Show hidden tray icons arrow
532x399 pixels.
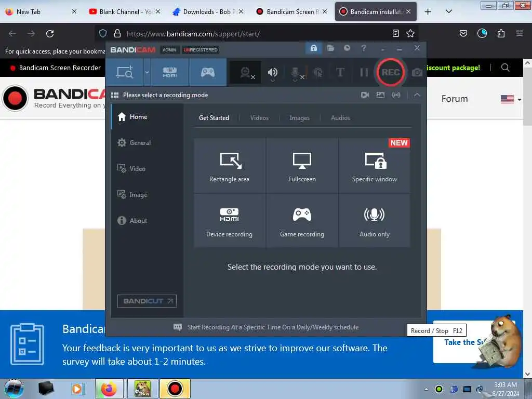tap(426, 389)
